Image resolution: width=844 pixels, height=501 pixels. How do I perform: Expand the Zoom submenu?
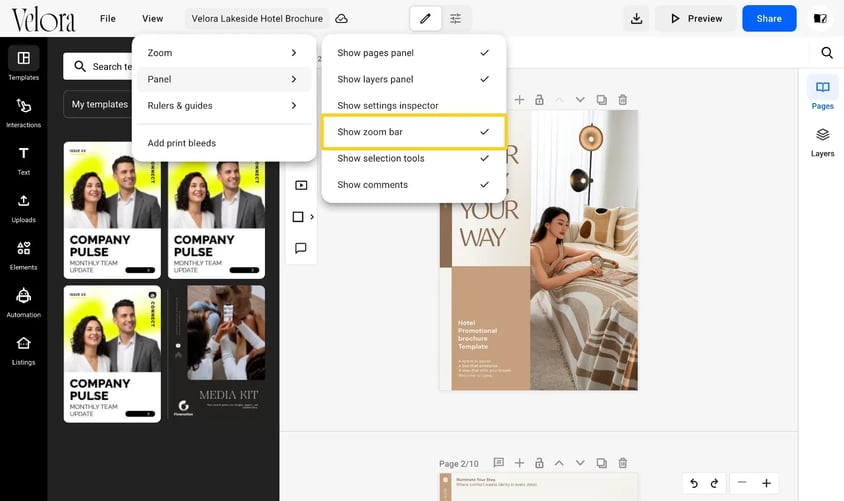pyautogui.click(x=224, y=53)
